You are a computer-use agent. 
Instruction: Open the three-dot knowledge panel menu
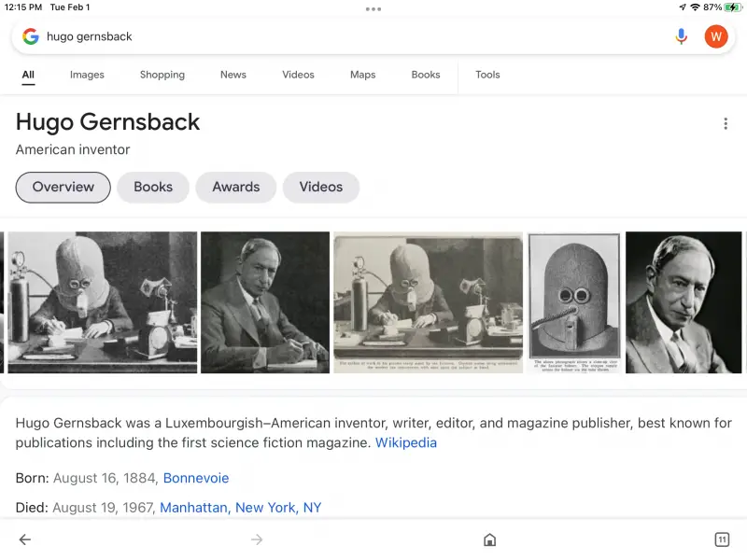pyautogui.click(x=726, y=124)
